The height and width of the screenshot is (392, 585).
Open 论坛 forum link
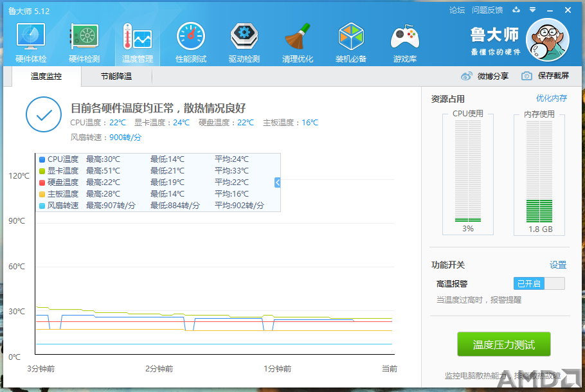click(x=457, y=10)
